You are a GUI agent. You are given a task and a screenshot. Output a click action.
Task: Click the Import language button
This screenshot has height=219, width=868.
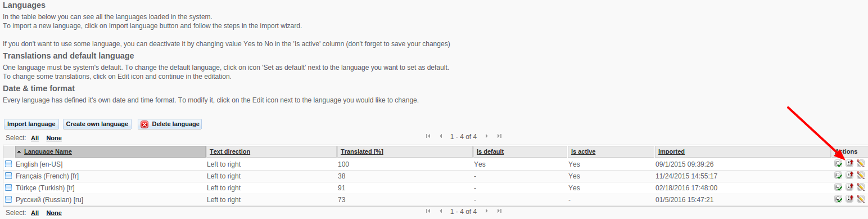tap(31, 124)
